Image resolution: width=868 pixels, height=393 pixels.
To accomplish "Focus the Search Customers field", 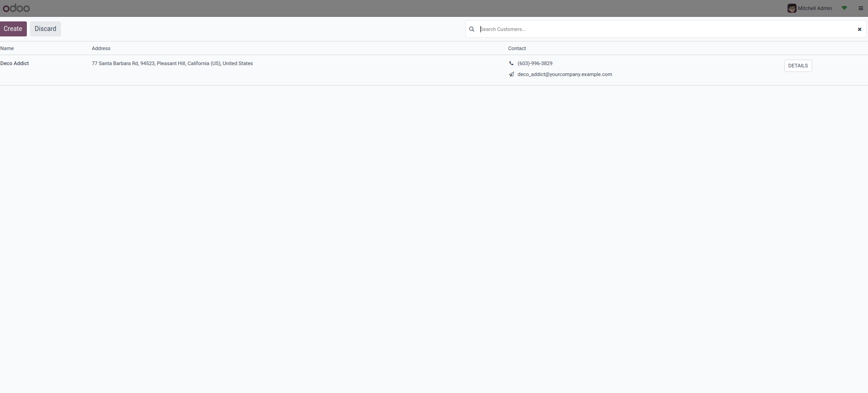I will [x=666, y=29].
